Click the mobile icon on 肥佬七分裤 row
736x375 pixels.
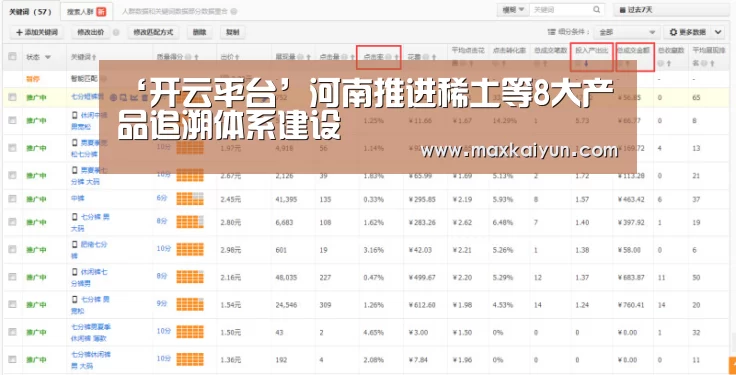point(74,245)
